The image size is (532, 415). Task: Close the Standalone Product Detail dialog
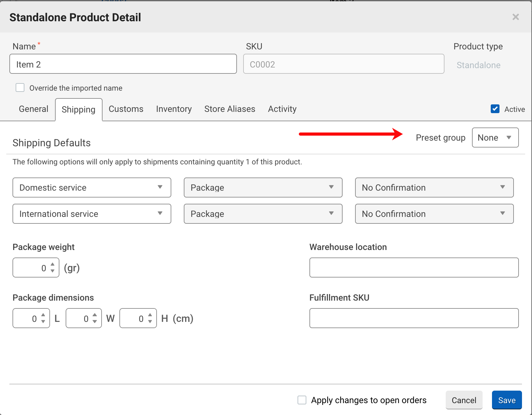point(515,17)
